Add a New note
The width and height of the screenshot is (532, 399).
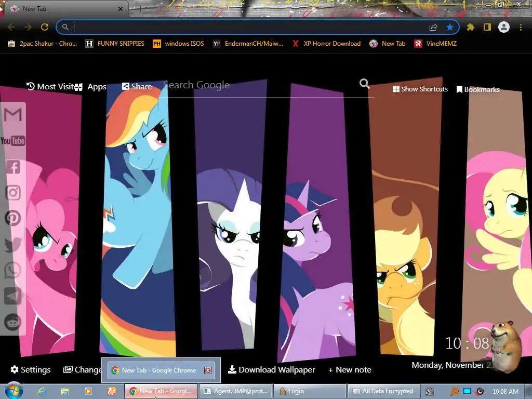(x=350, y=369)
